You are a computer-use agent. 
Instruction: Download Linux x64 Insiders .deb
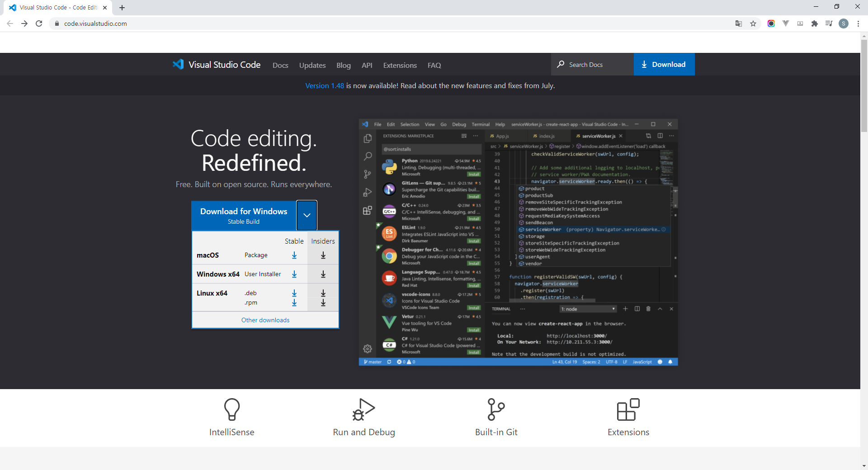[x=323, y=293]
